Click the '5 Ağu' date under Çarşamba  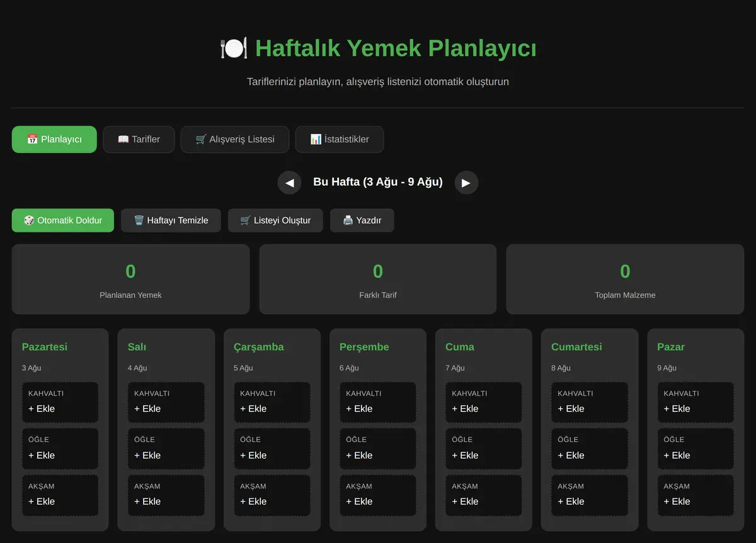coord(243,368)
